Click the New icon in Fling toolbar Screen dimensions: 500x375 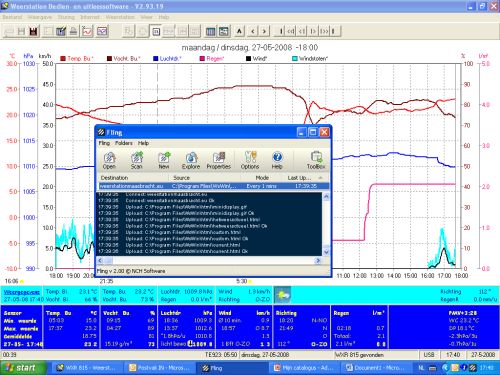point(164,160)
